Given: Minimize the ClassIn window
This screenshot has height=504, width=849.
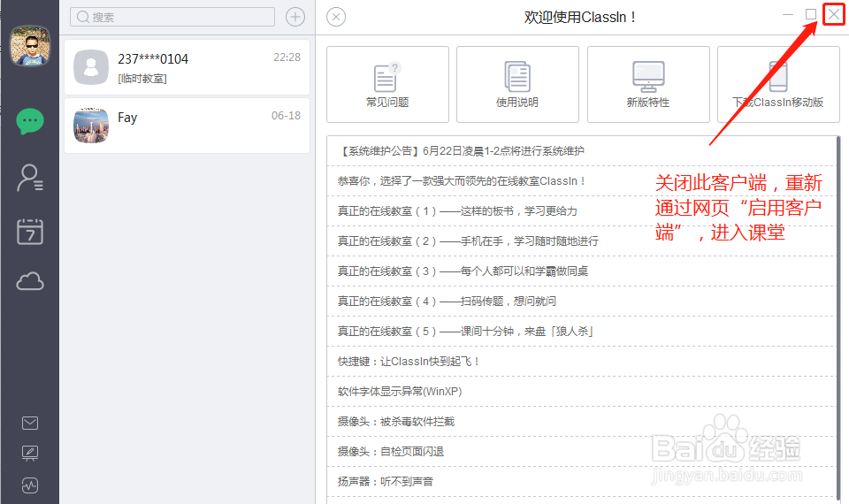Looking at the screenshot, I should pyautogui.click(x=788, y=15).
